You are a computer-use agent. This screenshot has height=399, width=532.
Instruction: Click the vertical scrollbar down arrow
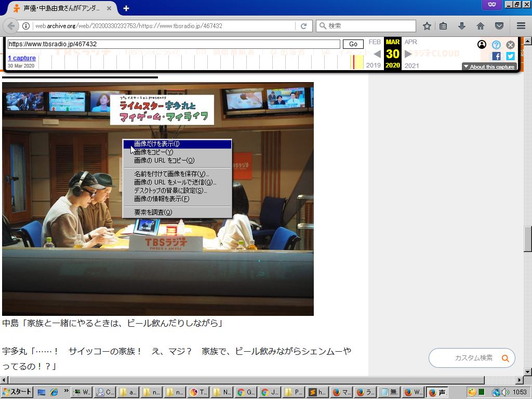coord(528,372)
